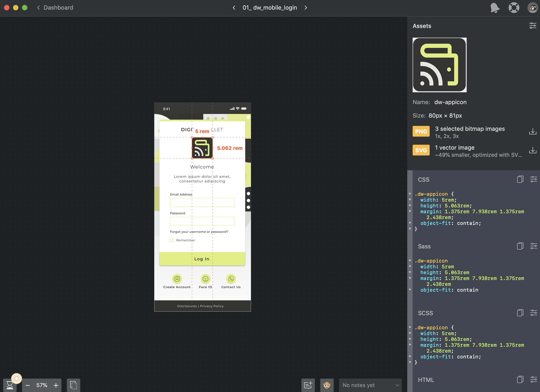
Task: Zoom percentage stepper increase at 57%
Action: [x=55, y=385]
